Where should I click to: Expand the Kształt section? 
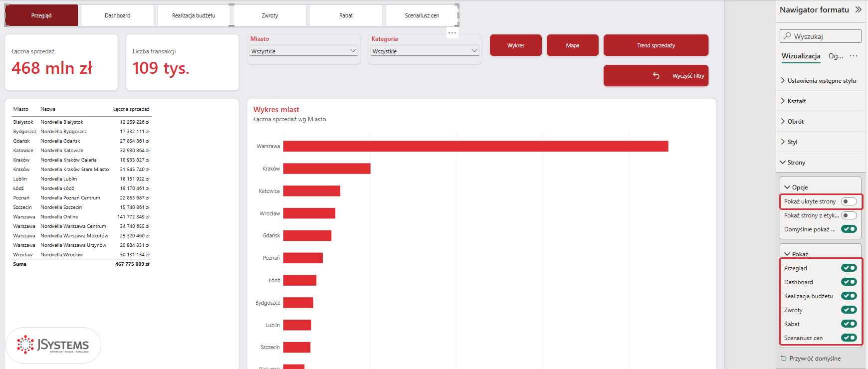click(821, 101)
